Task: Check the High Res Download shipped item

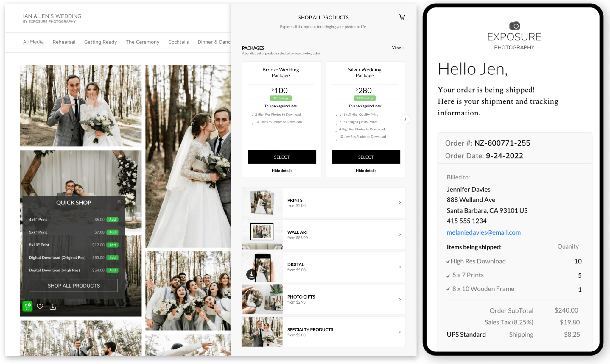Action: (448, 261)
